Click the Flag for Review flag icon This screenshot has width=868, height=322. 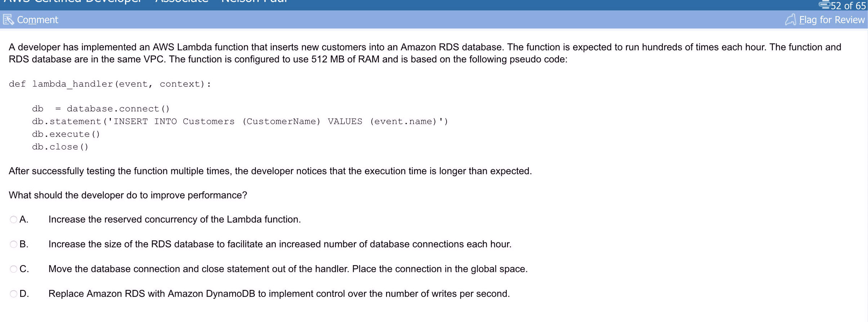(791, 19)
